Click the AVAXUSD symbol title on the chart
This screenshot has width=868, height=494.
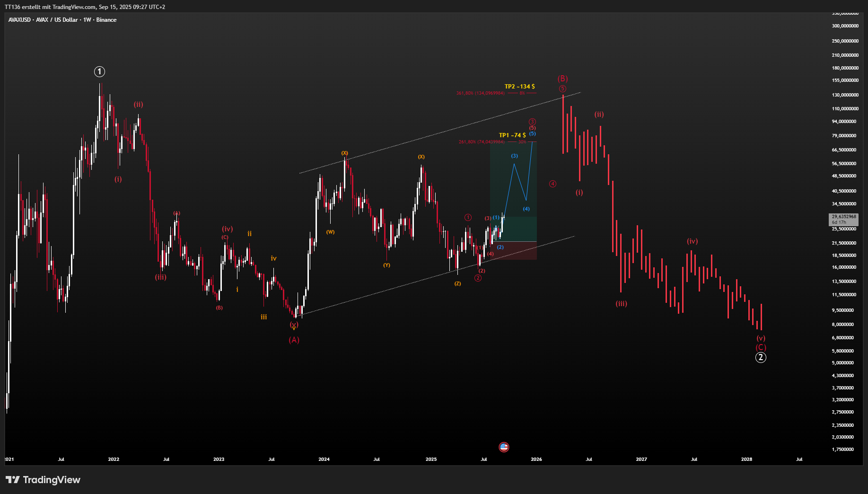coord(62,20)
